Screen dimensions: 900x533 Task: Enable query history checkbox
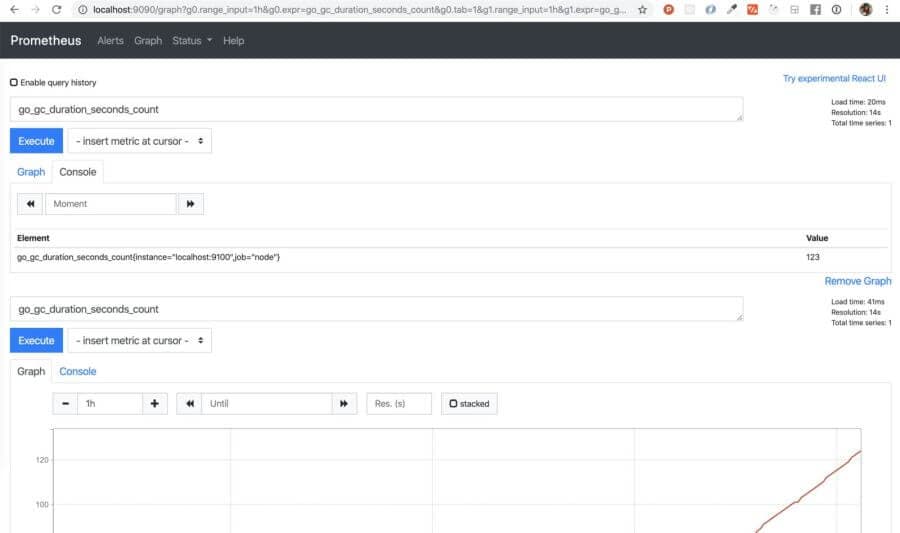point(14,83)
